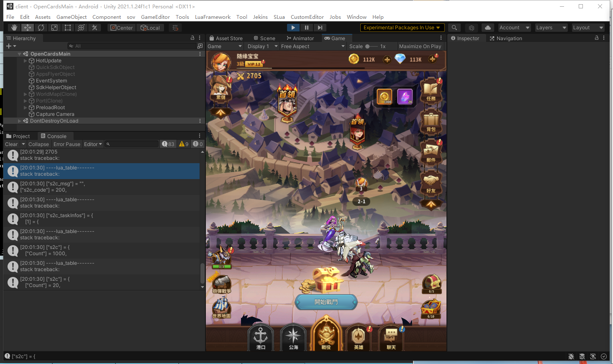Open the Layers dropdown

pyautogui.click(x=551, y=28)
